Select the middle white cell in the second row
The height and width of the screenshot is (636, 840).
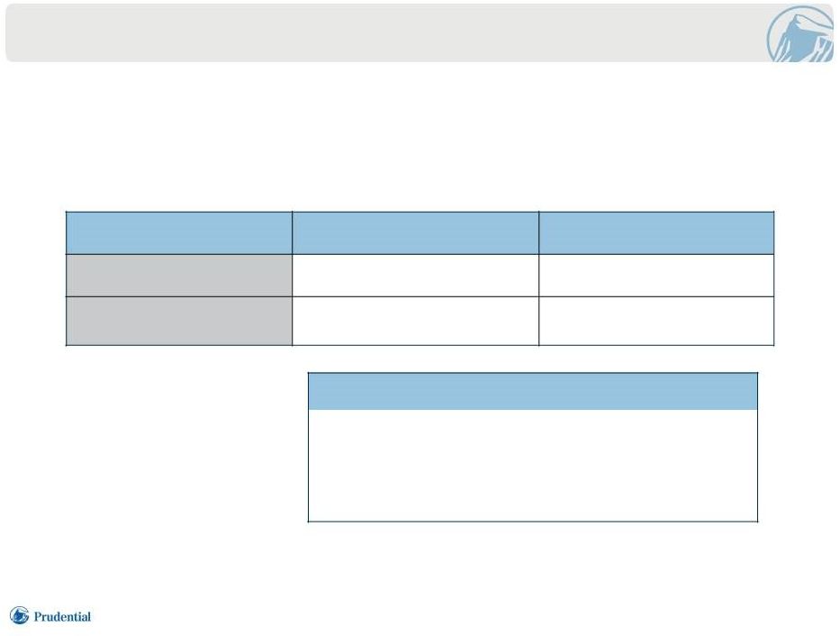(x=415, y=321)
